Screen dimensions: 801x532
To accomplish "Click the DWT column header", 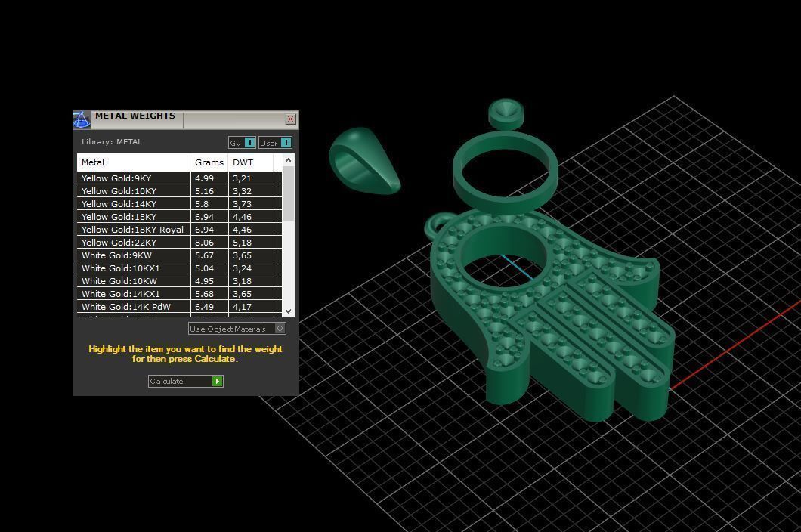I will tap(251, 162).
